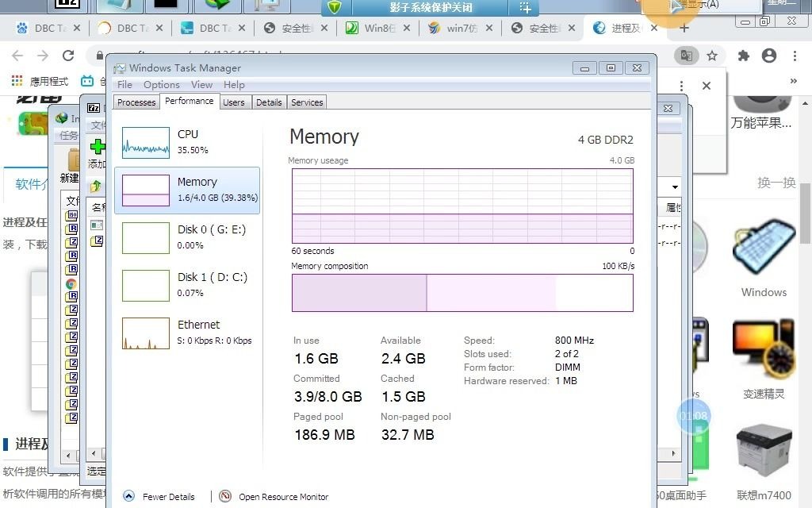Switch to the Services tab
The width and height of the screenshot is (812, 508).
point(306,102)
